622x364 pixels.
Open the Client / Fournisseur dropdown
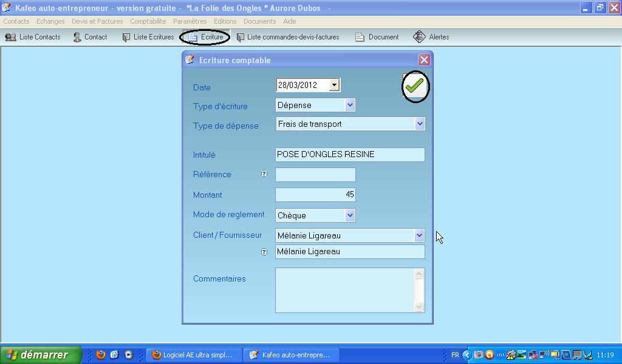(419, 235)
